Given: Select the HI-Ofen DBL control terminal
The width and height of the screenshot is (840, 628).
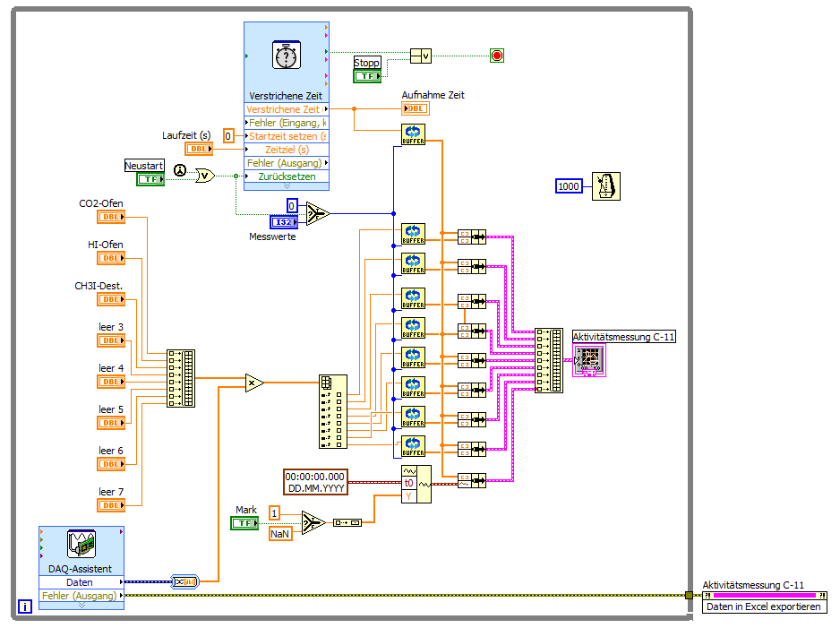Looking at the screenshot, I should (111, 258).
